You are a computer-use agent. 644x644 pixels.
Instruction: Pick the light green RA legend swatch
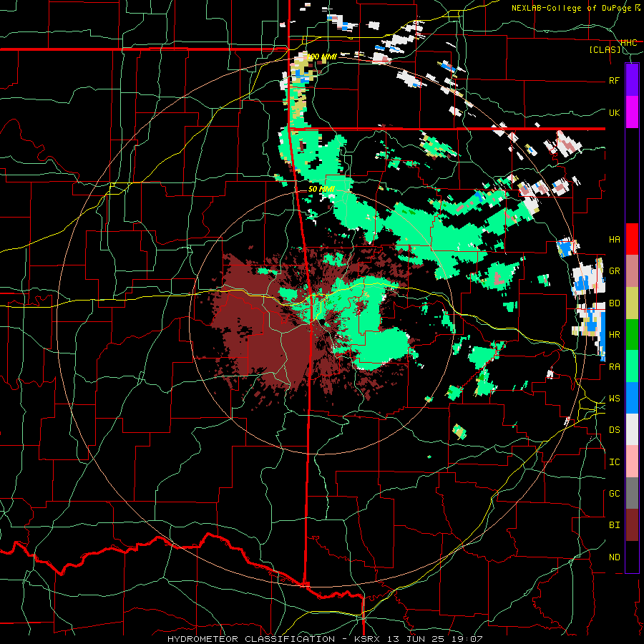[632, 366]
